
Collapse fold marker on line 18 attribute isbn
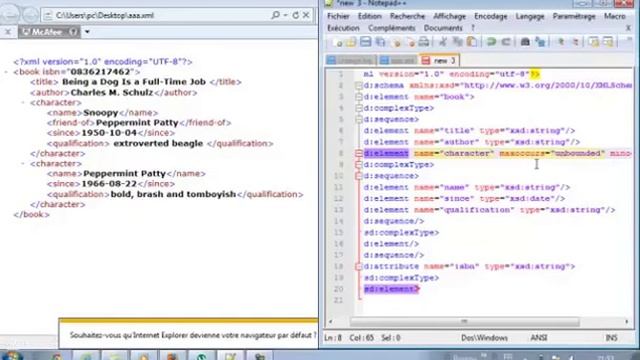click(358, 267)
